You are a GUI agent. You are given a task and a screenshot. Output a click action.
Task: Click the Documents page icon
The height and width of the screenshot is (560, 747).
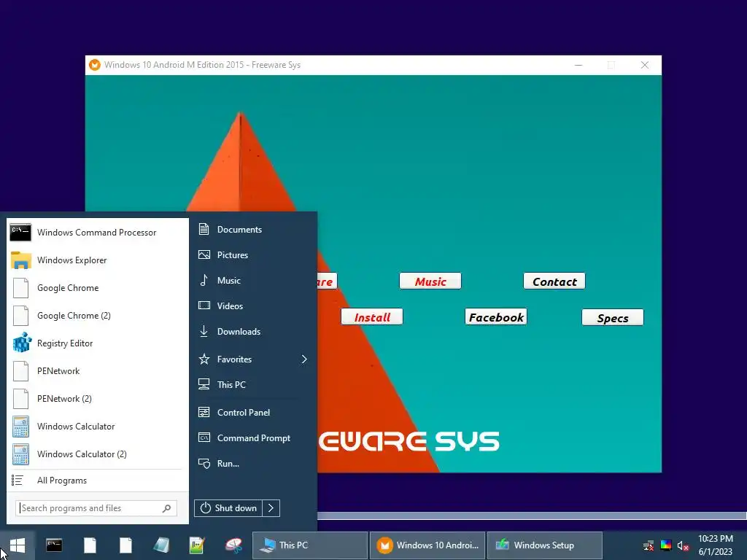click(x=204, y=229)
